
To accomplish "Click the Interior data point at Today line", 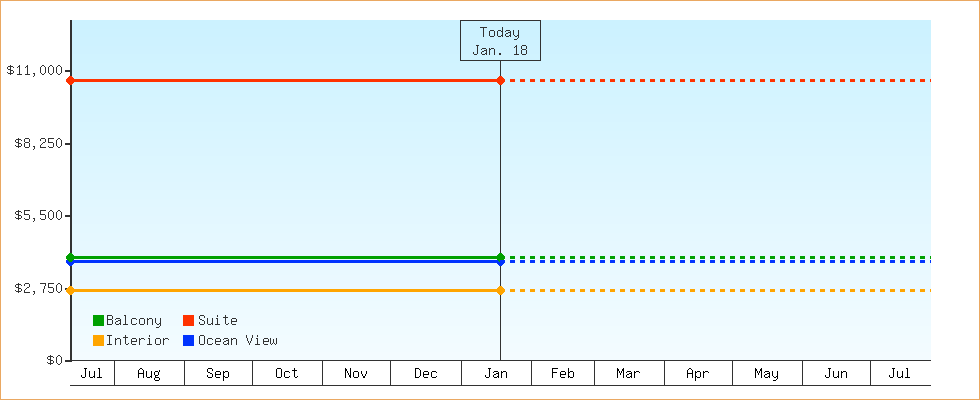I will pos(500,290).
